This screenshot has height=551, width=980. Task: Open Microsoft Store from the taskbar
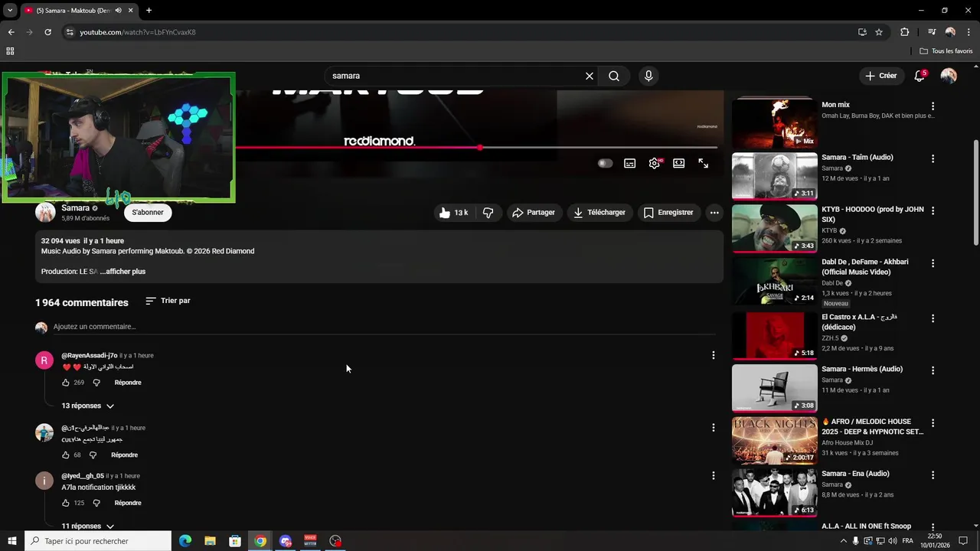(235, 541)
